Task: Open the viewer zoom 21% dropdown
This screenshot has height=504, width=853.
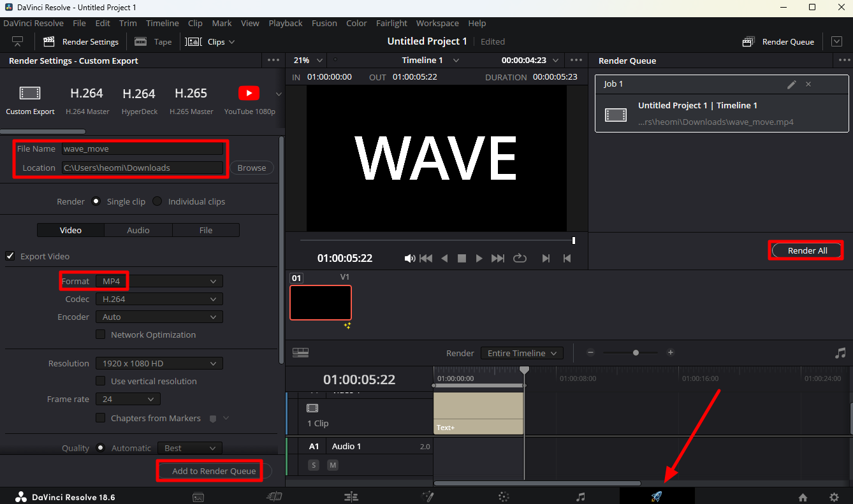Action: coord(308,60)
